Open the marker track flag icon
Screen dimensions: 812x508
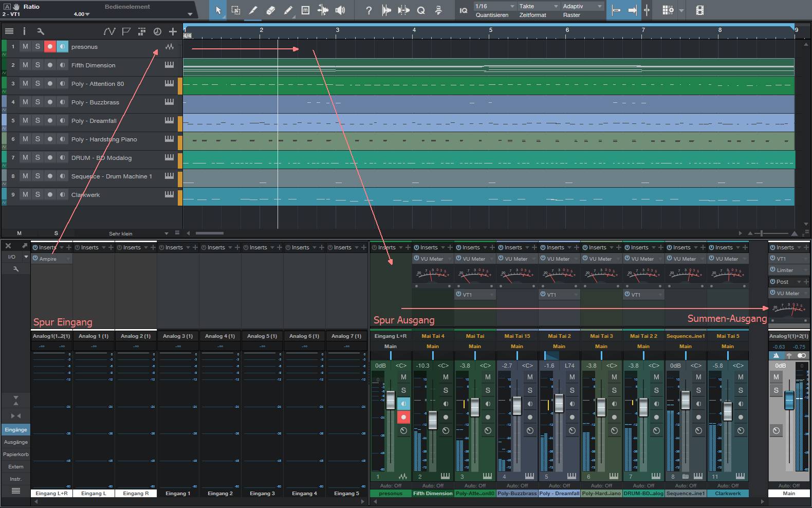pyautogui.click(x=126, y=31)
